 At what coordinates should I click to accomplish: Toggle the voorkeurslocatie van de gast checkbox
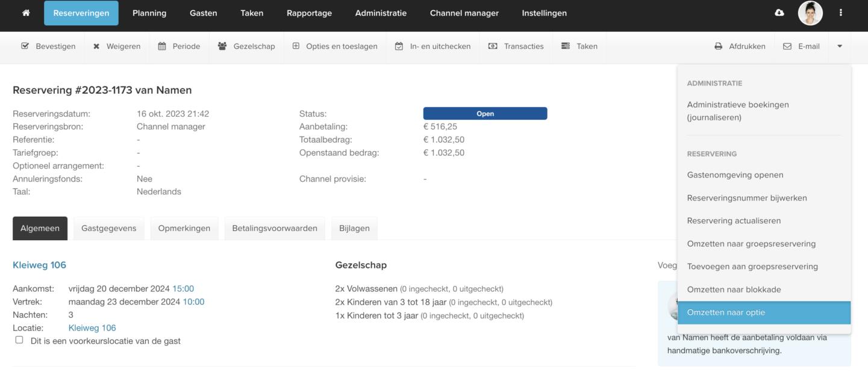pos(19,340)
